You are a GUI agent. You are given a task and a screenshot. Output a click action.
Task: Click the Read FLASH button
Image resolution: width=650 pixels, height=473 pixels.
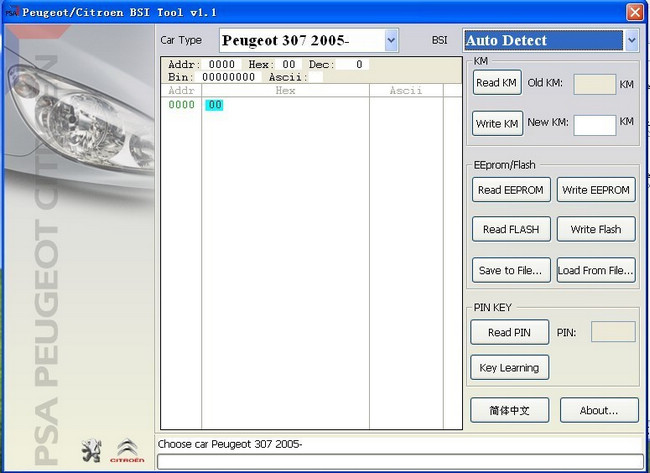click(x=511, y=229)
